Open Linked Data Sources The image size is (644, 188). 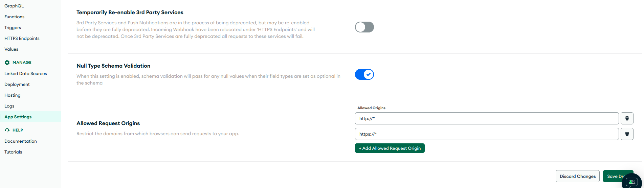pyautogui.click(x=26, y=73)
